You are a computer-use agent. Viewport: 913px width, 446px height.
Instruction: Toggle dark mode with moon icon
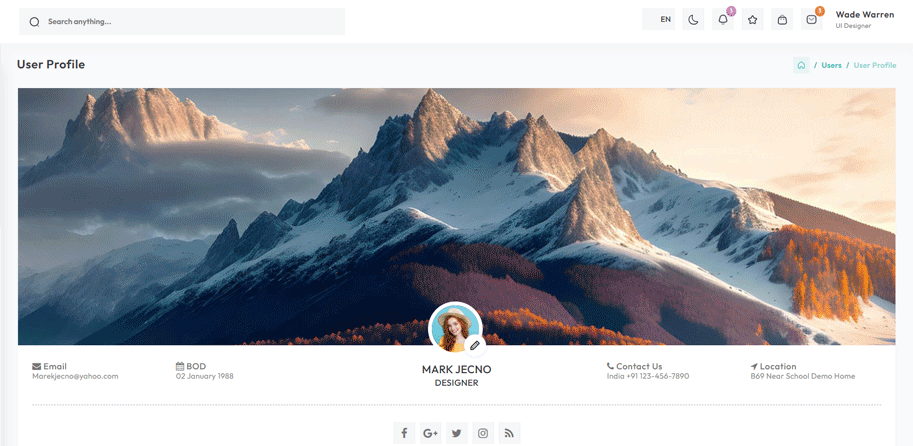(693, 19)
